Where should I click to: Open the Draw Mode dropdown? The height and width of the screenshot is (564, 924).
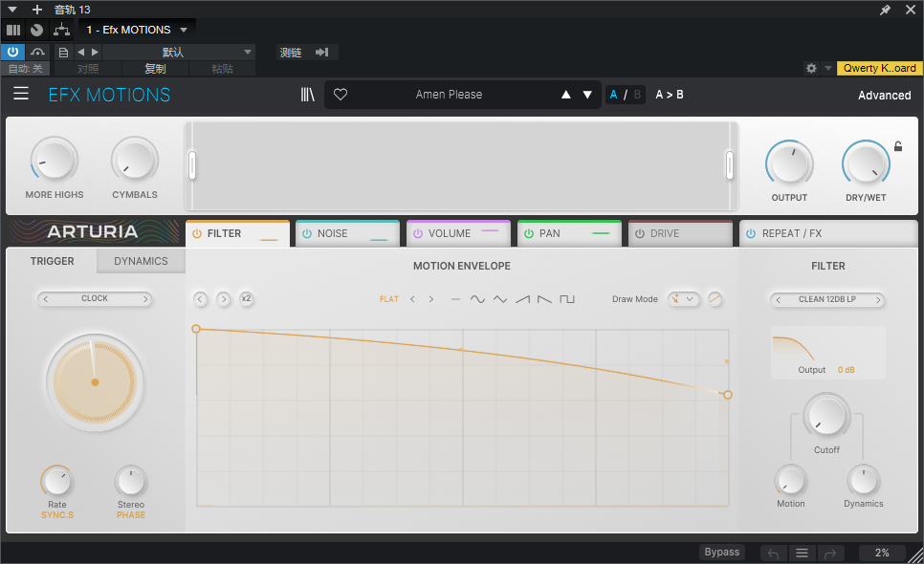(x=684, y=298)
